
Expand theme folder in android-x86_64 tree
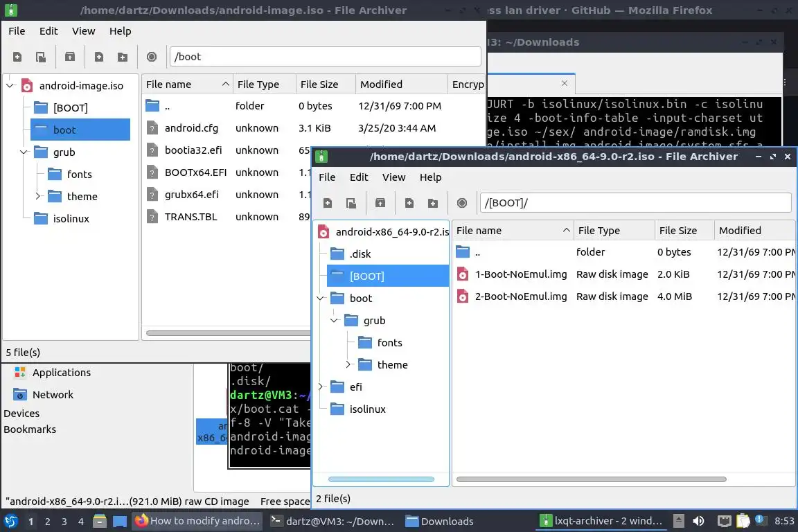point(348,364)
